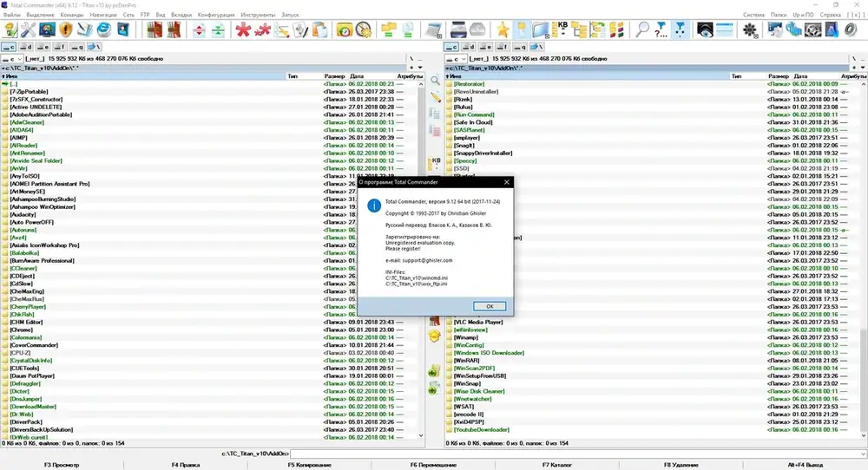868x470 pixels.
Task: Click the monitor picture toolbar icon
Action: pos(47,29)
